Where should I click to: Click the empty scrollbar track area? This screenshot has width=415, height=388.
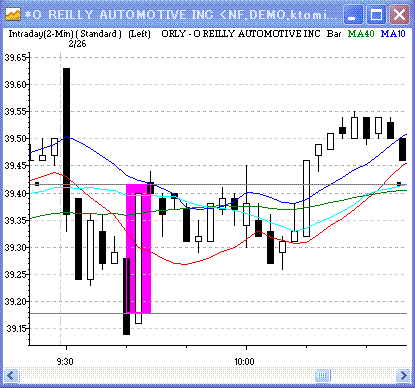tap(167, 376)
